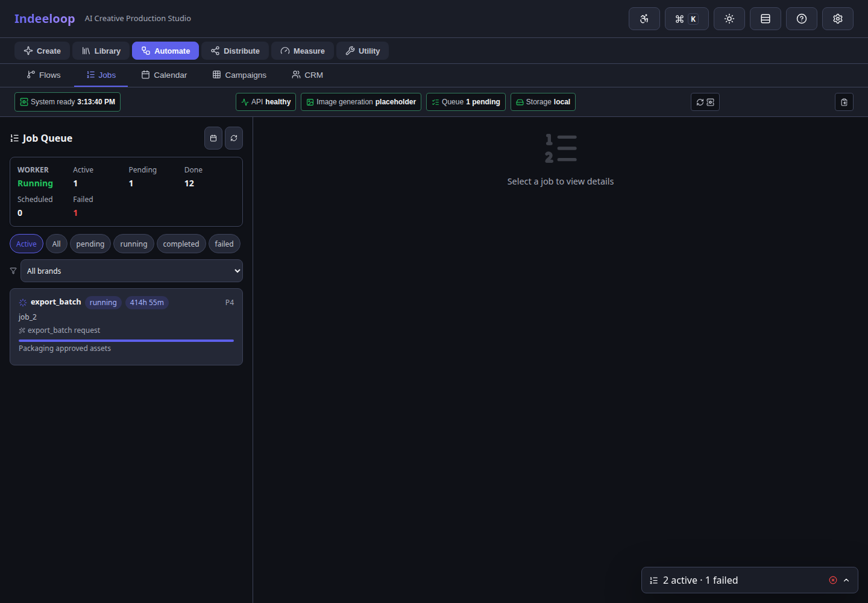The image size is (868, 603).
Task: Click the export_batch progress bar
Action: (x=126, y=341)
